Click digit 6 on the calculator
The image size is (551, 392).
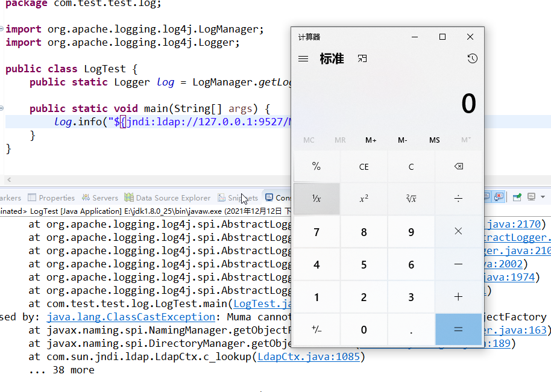[411, 264]
